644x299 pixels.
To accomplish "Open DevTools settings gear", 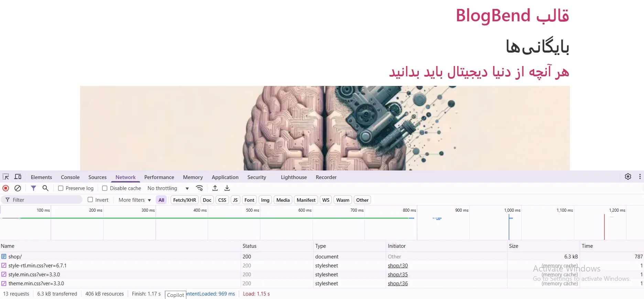I will point(628,177).
